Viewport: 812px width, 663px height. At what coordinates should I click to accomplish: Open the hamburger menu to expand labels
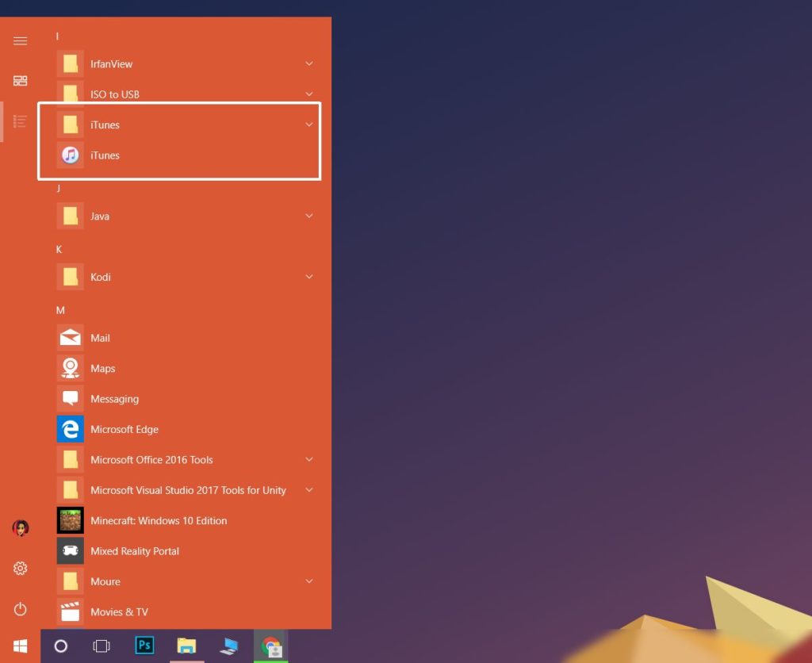pyautogui.click(x=20, y=40)
